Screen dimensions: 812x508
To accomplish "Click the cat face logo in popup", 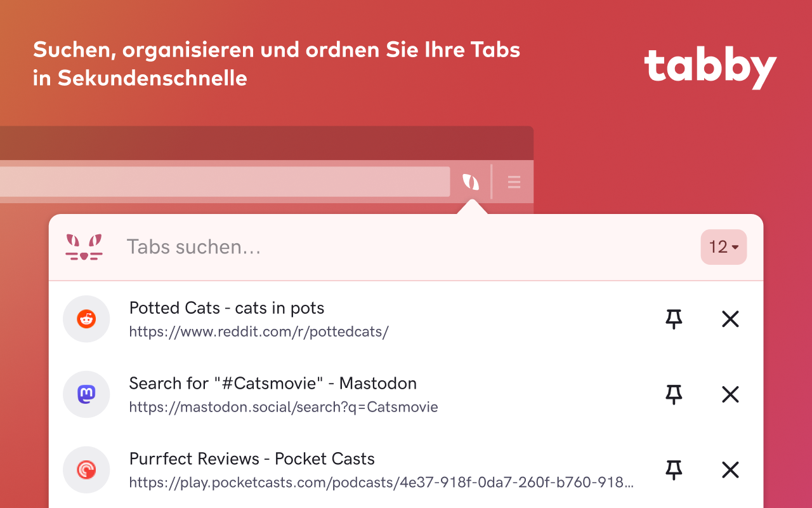I will pyautogui.click(x=84, y=247).
